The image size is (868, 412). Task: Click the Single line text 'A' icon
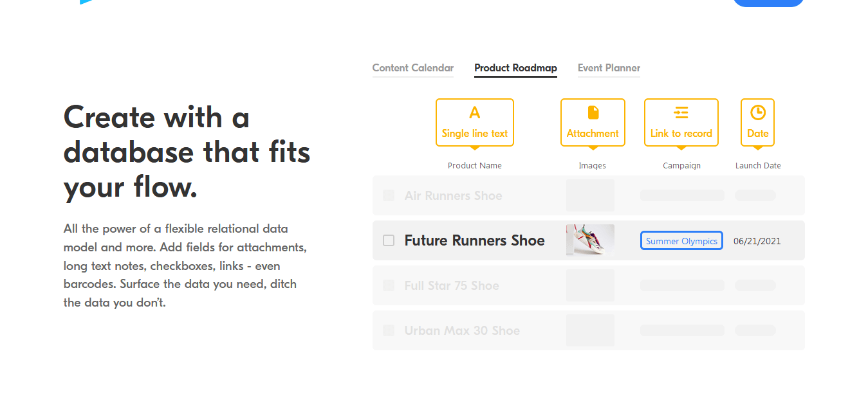475,113
